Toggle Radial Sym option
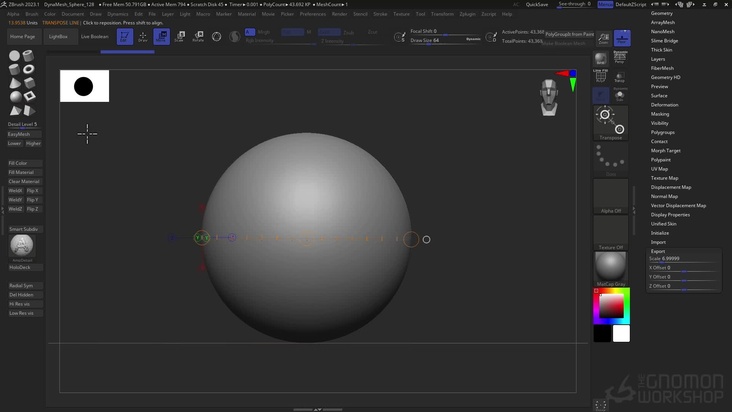 (25, 286)
